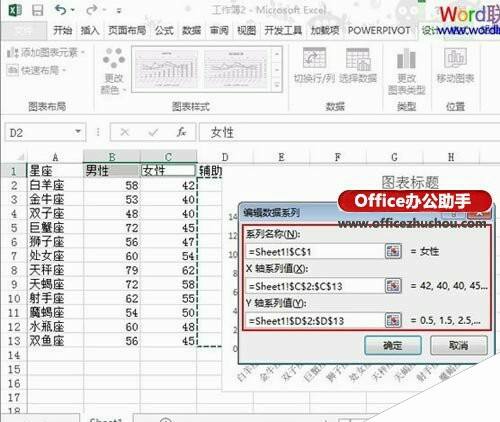Click cell D1 containing 辅助
The width and height of the screenshot is (500, 422).
pos(211,171)
